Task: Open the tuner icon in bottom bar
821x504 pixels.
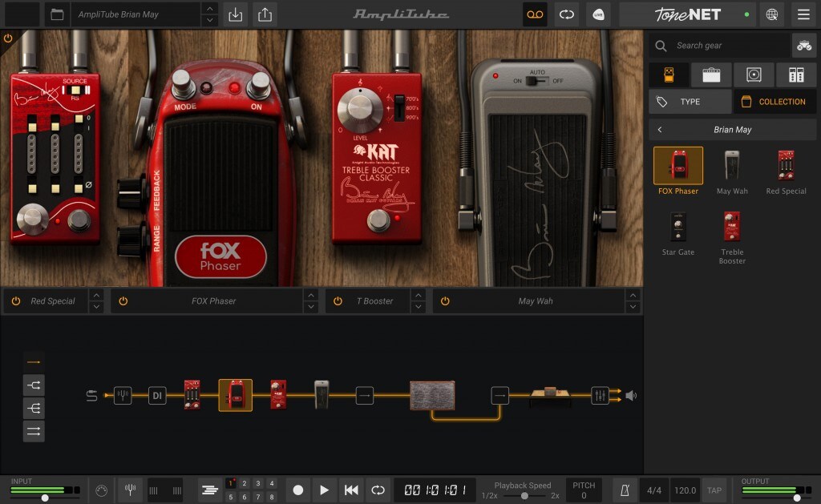Action: coord(131,490)
